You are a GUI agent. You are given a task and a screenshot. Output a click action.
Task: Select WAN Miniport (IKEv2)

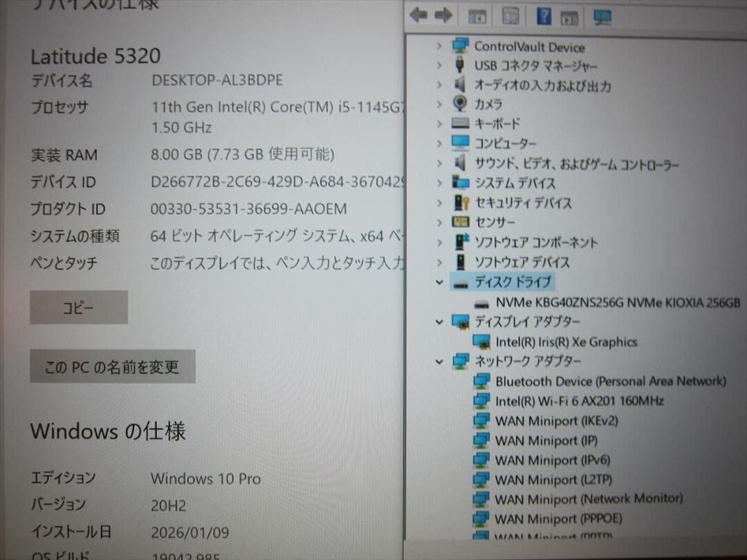point(556,421)
